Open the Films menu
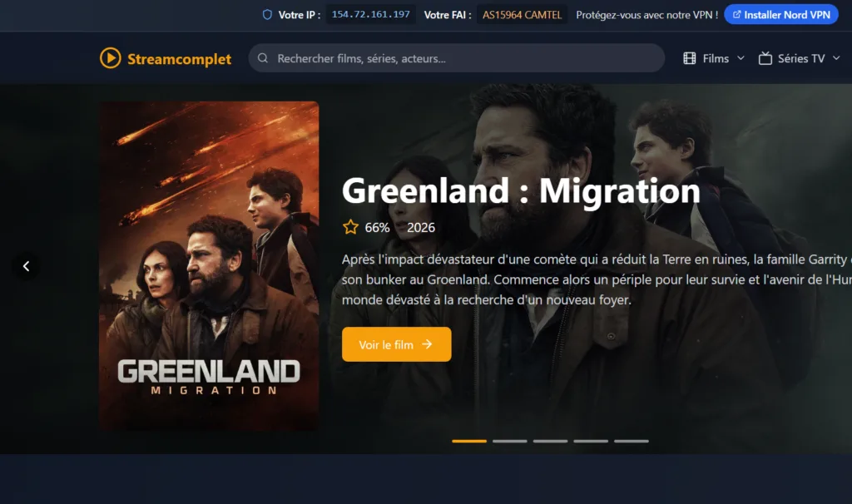This screenshot has width=852, height=504. click(714, 58)
